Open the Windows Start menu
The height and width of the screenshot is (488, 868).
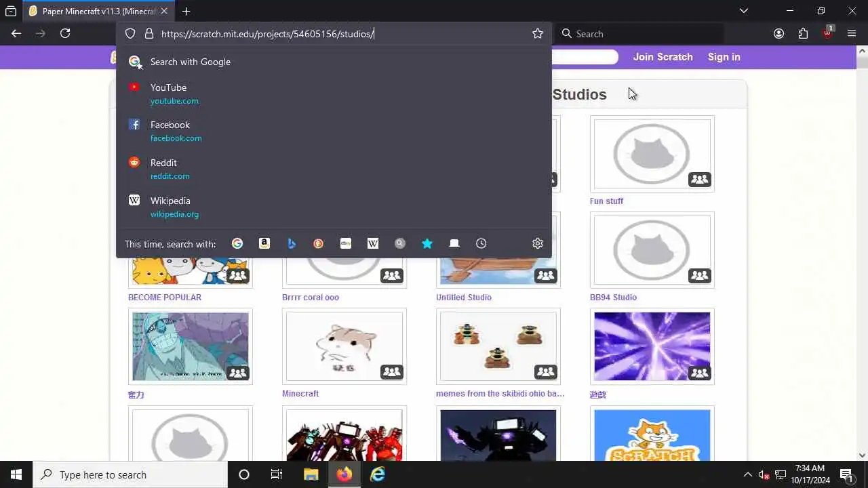click(16, 474)
